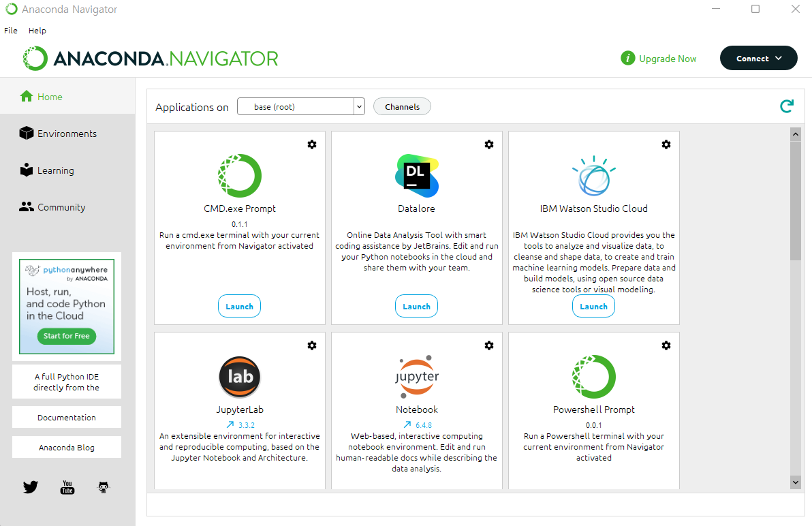Image resolution: width=812 pixels, height=526 pixels.
Task: Switch to the Environments tab
Action: 67,133
